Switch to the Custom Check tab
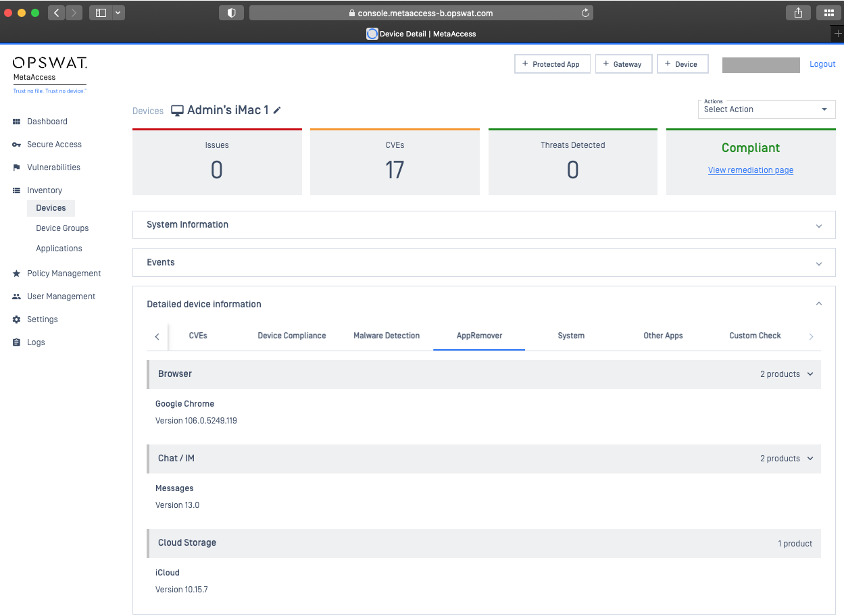Viewport: 844px width, 616px height. tap(755, 336)
